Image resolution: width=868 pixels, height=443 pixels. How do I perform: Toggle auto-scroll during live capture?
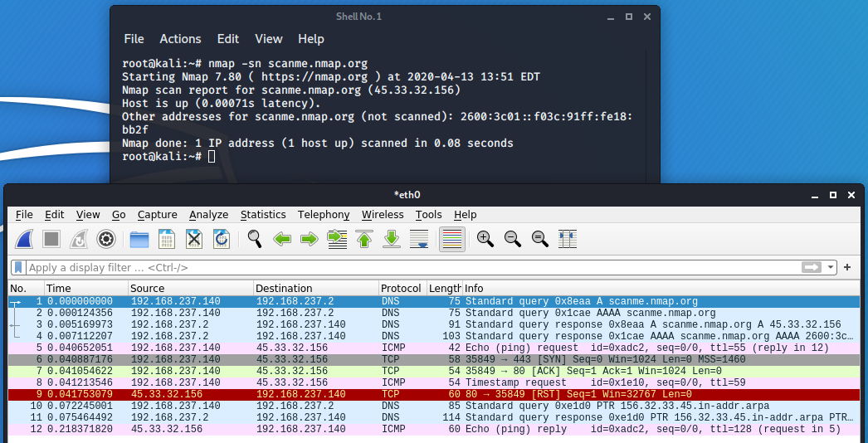(419, 239)
